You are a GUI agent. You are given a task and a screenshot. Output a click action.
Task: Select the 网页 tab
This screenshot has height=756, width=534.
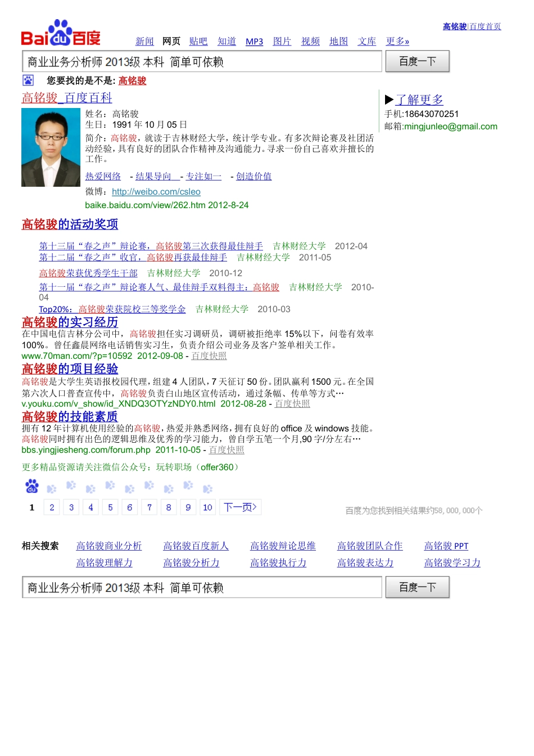pos(171,41)
